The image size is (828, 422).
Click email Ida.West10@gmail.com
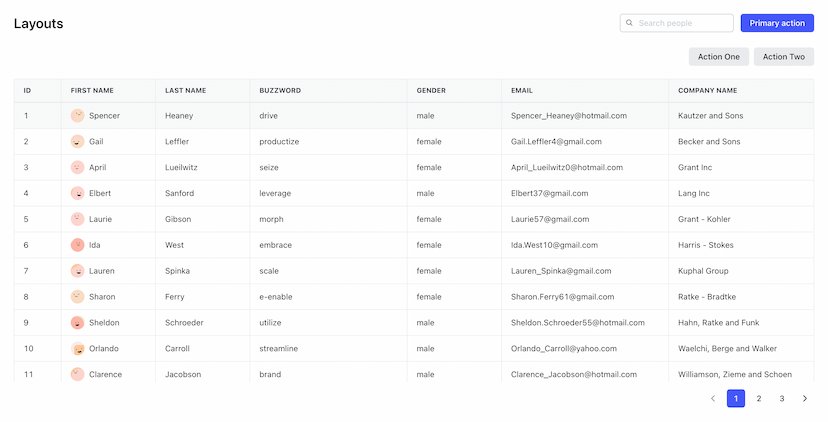coord(554,245)
